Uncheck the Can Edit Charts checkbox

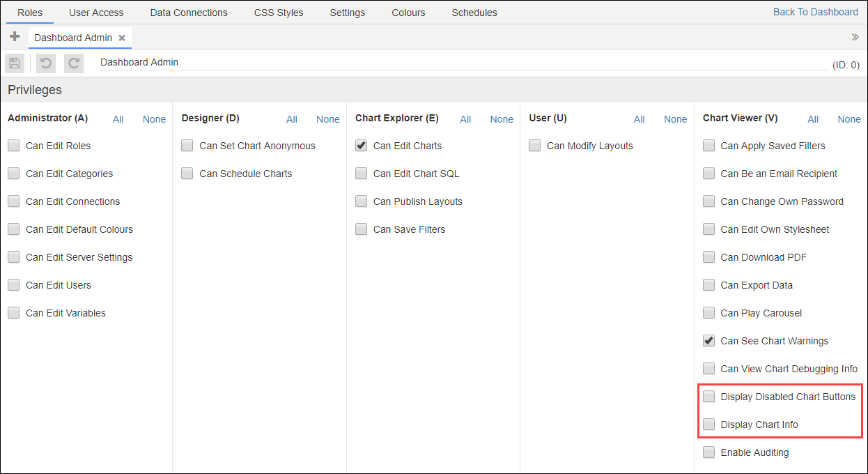[x=361, y=145]
